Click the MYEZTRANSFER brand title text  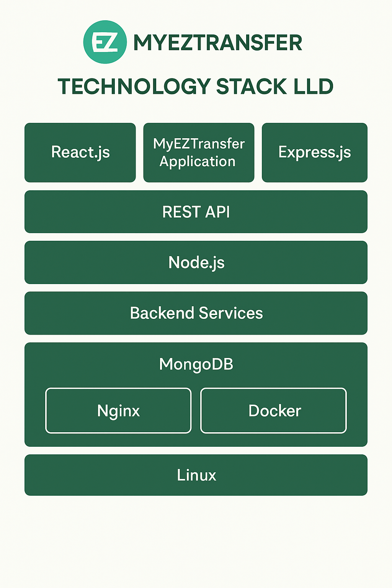218,42
